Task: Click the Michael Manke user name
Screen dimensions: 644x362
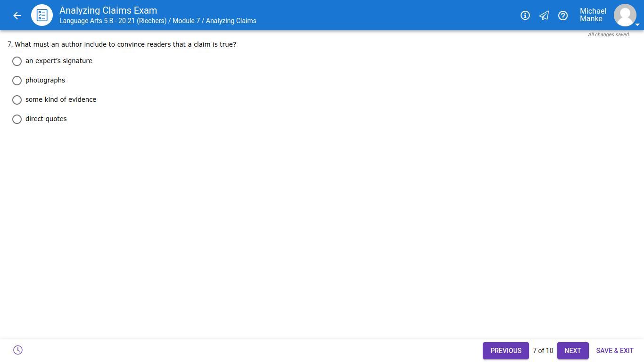Action: (x=593, y=15)
